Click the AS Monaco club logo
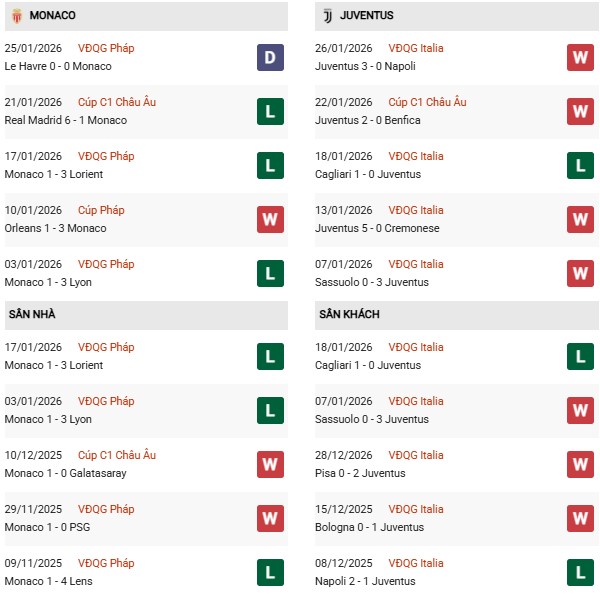The image size is (600, 594). pyautogui.click(x=17, y=16)
